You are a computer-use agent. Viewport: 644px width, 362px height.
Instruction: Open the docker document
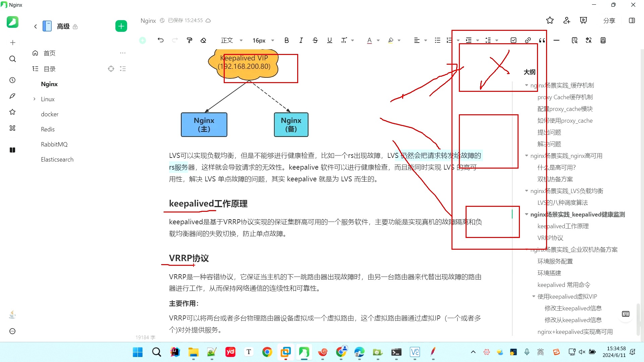(50, 114)
